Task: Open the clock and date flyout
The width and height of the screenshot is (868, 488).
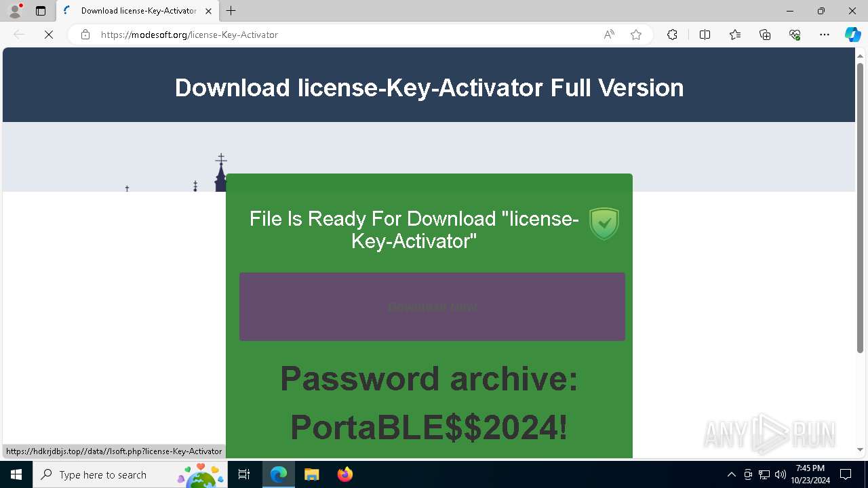Action: click(810, 474)
